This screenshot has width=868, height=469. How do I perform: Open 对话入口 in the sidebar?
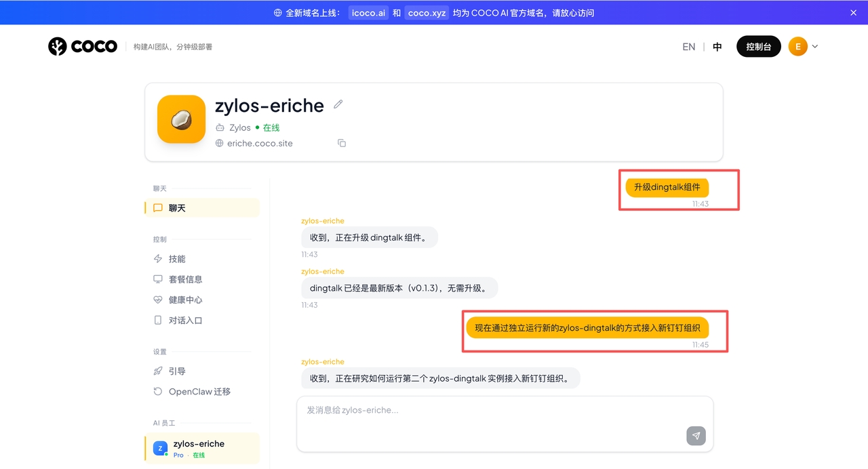click(202, 320)
